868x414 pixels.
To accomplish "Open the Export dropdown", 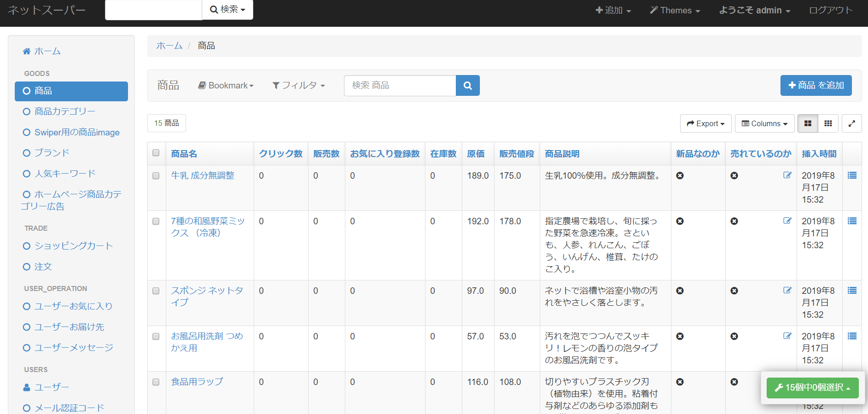I will tap(705, 123).
